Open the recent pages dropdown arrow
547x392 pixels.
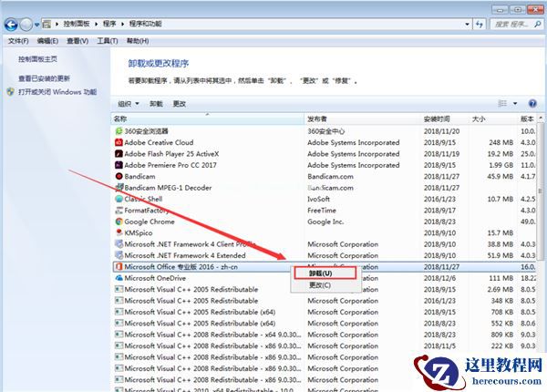pyautogui.click(x=36, y=25)
